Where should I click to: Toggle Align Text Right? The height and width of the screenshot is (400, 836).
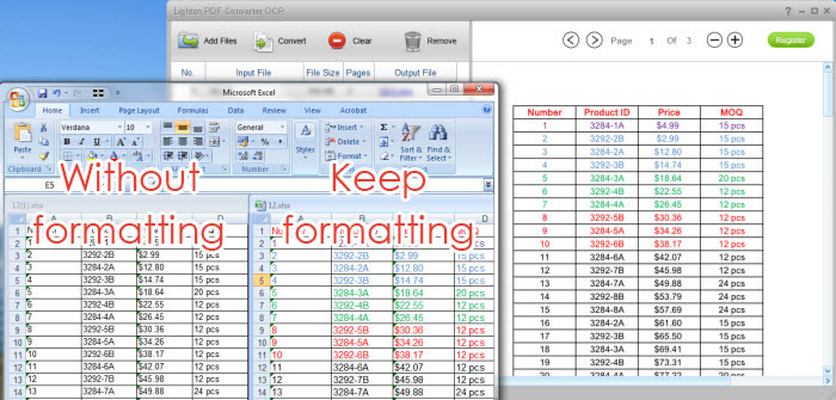(198, 142)
